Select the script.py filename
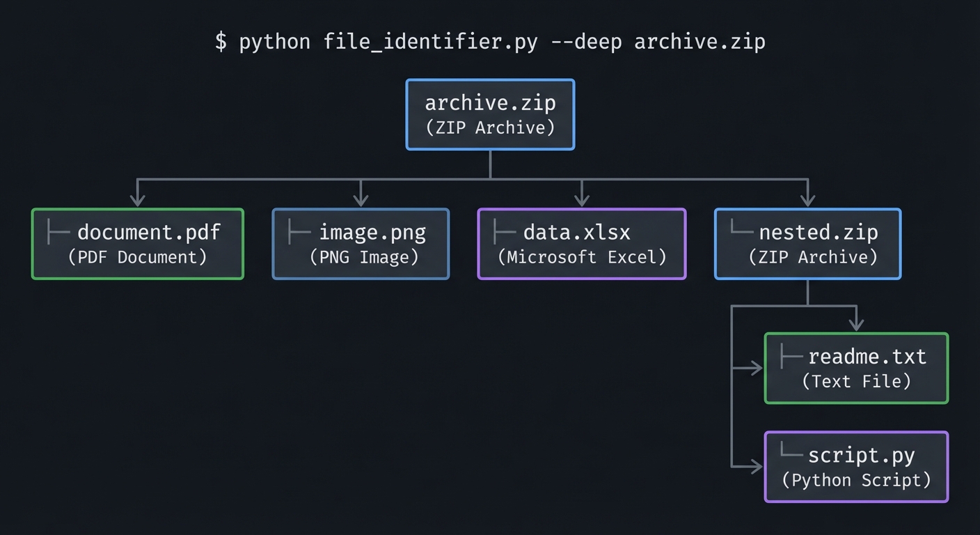The width and height of the screenshot is (980, 535). (862, 456)
